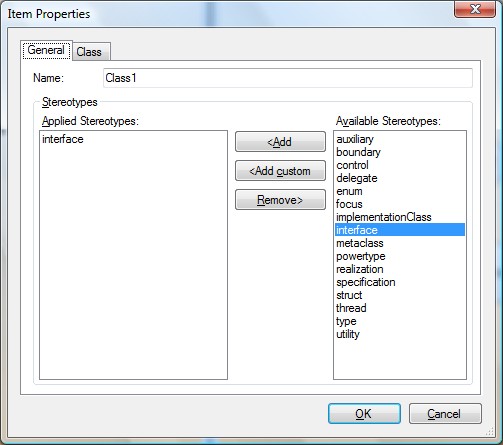
Task: Click the <Add custom button
Action: [280, 171]
